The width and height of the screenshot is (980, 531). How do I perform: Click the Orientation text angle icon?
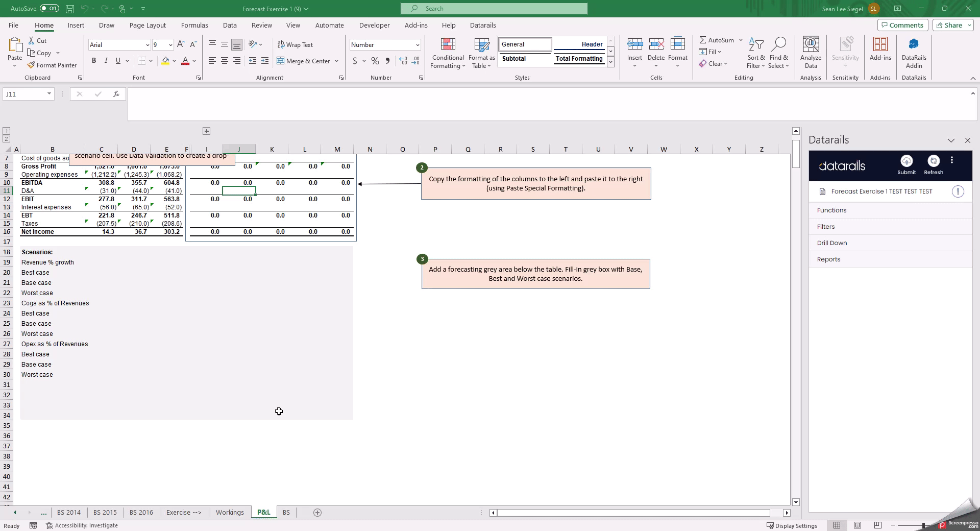click(252, 44)
